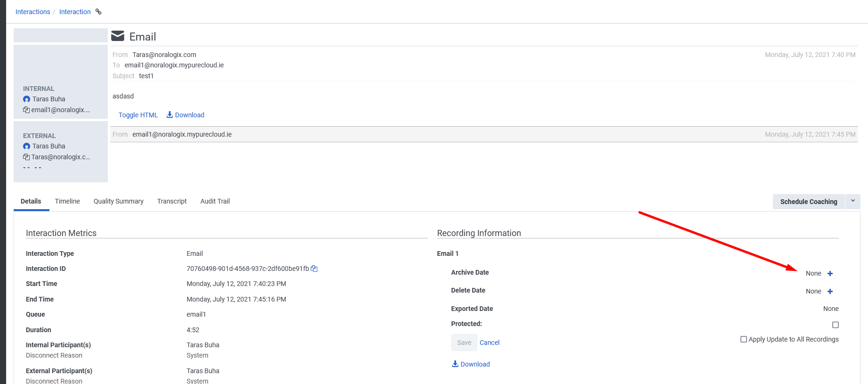Viewport: 868px width, 384px height.
Task: Add a Delete Date with plus icon
Action: (830, 291)
